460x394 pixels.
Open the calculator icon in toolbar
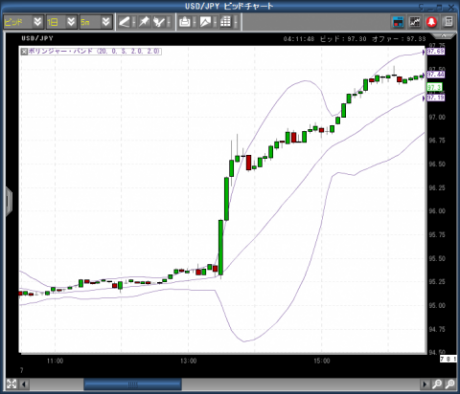[448, 22]
